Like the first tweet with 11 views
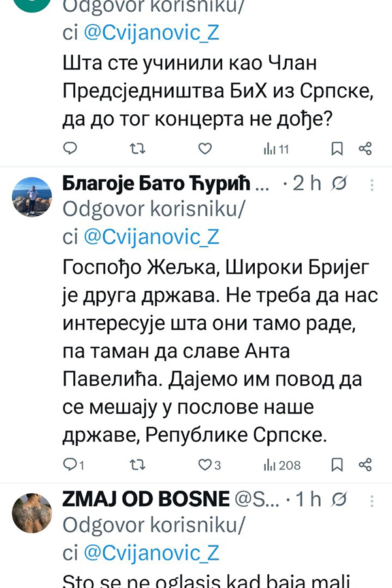 pyautogui.click(x=205, y=149)
